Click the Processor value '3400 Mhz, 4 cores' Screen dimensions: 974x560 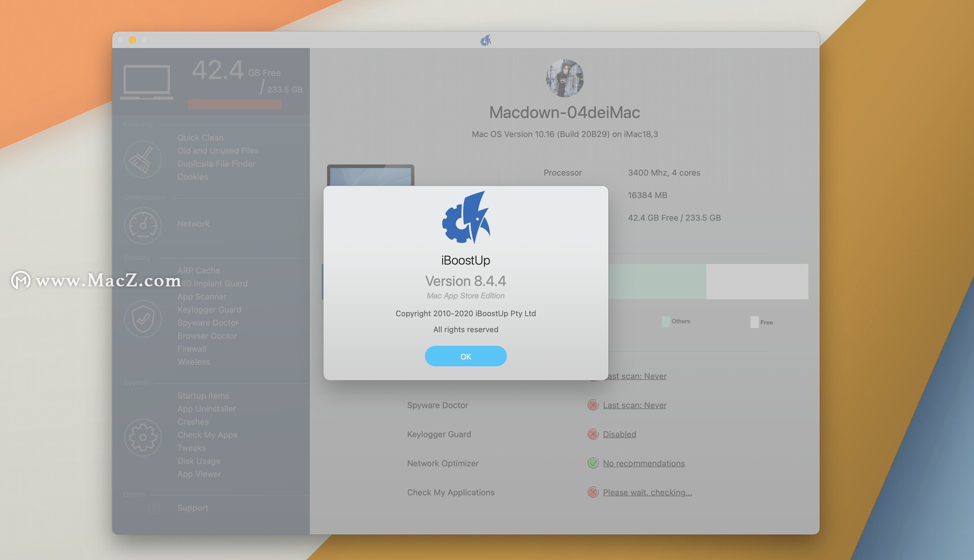click(x=664, y=173)
